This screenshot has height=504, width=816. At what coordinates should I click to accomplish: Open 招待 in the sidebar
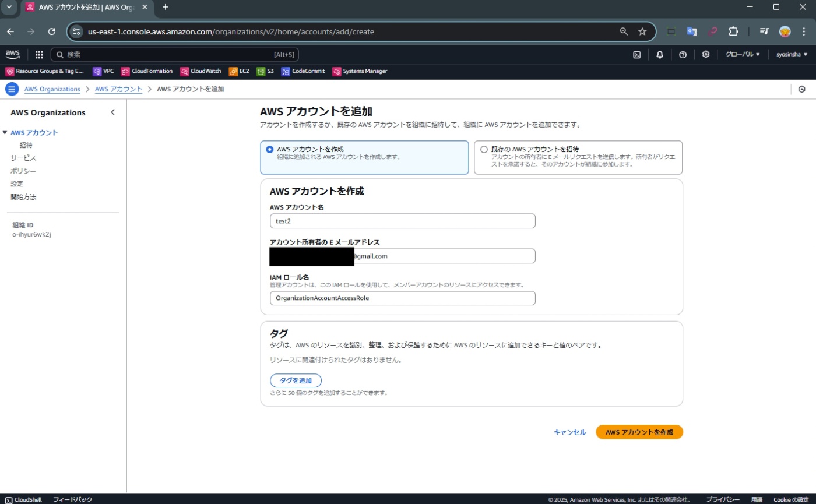pos(26,145)
